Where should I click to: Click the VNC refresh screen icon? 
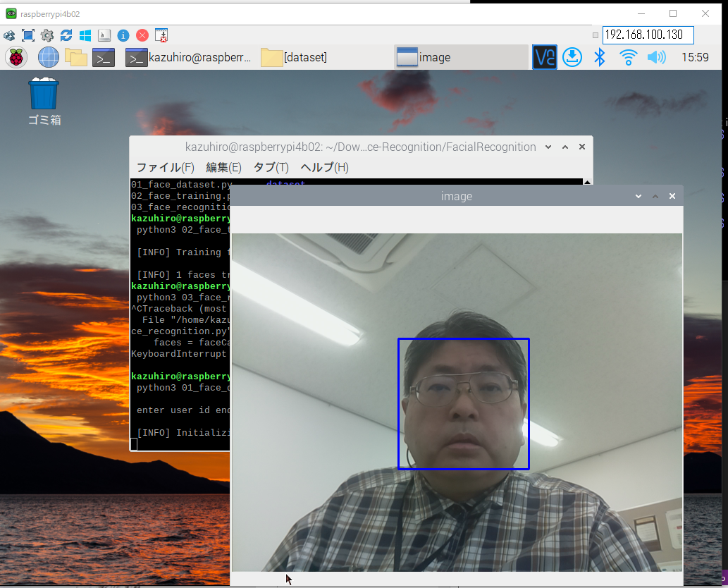click(x=66, y=35)
